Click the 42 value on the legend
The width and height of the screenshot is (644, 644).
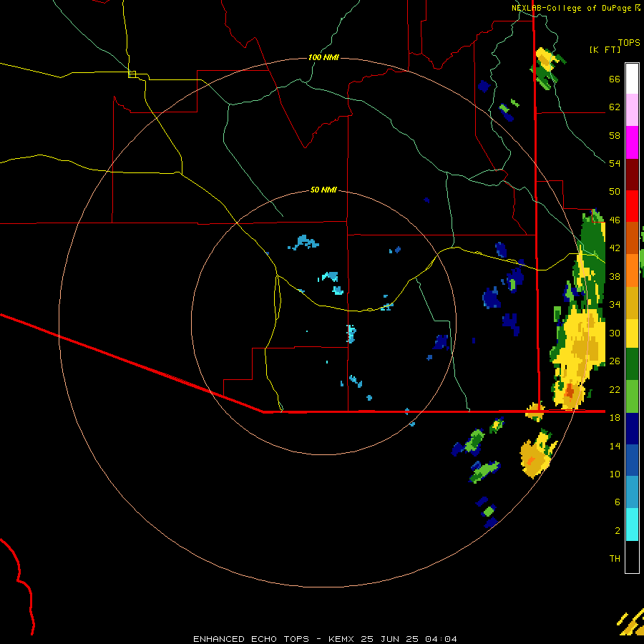point(615,248)
